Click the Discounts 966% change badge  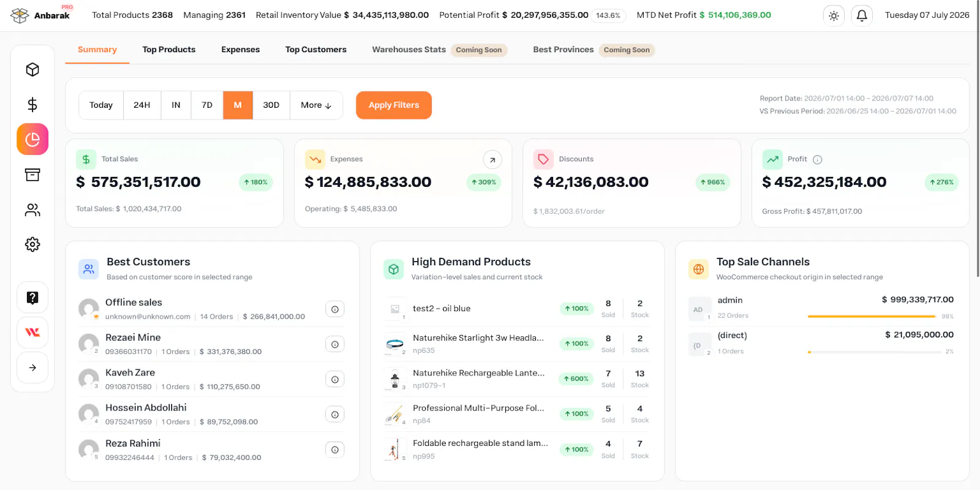pos(713,183)
